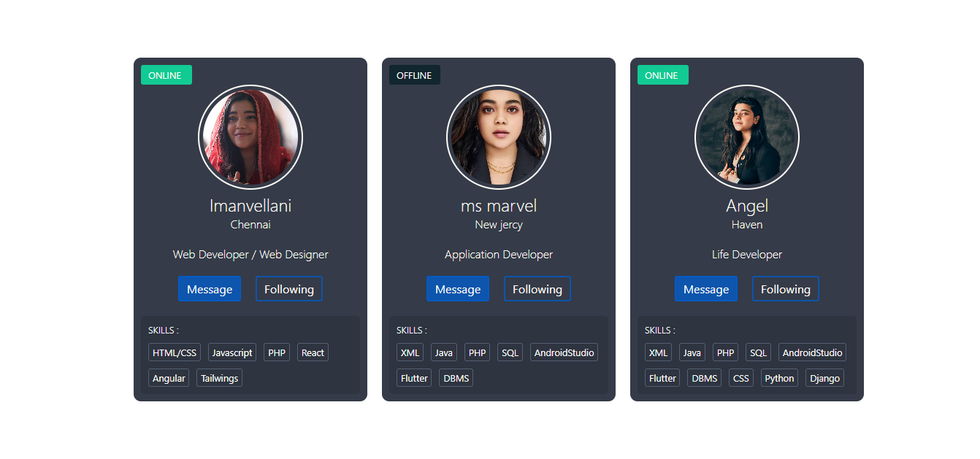This screenshot has width=980, height=459.
Task: Select Angel's profile photo
Action: tap(747, 137)
